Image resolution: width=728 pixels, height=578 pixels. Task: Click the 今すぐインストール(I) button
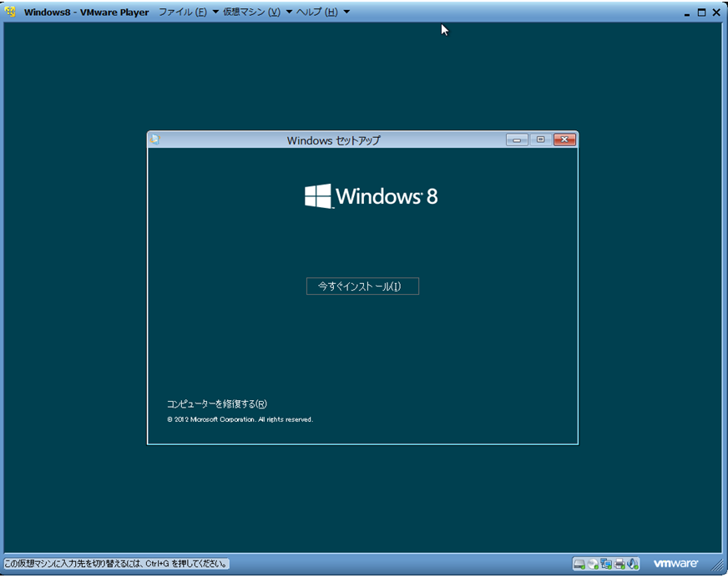[362, 286]
